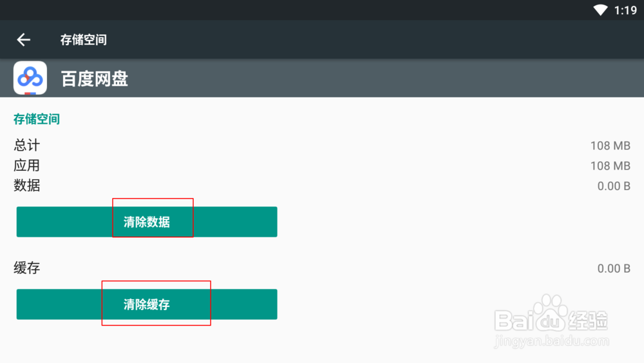Click the clock showing 1:19
644x363 pixels.
click(625, 10)
